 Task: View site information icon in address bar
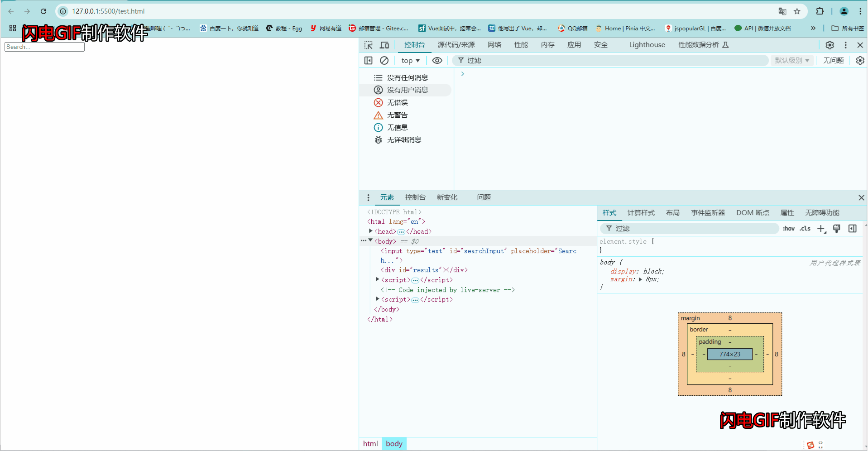tap(63, 11)
